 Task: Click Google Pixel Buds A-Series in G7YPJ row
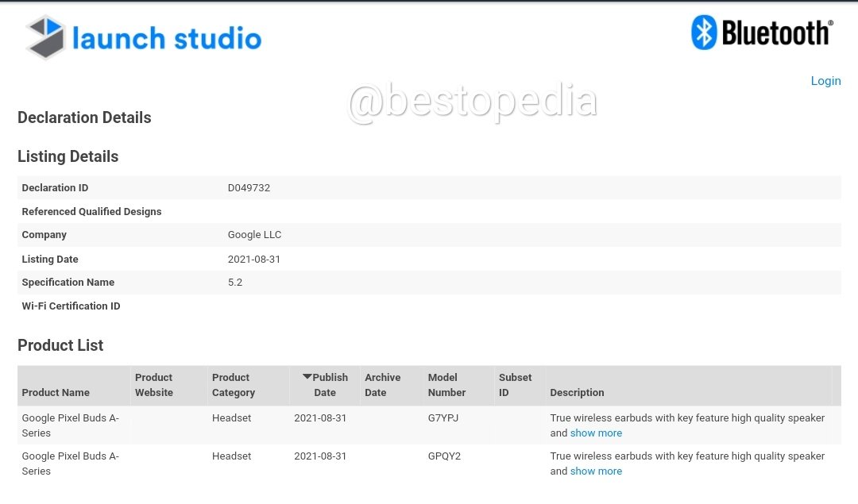point(71,425)
